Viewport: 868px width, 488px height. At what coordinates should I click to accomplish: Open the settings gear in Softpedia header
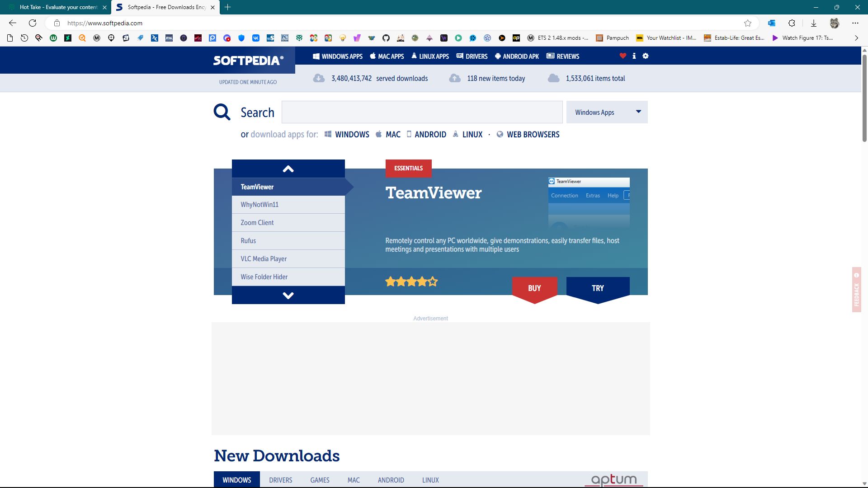pos(646,56)
